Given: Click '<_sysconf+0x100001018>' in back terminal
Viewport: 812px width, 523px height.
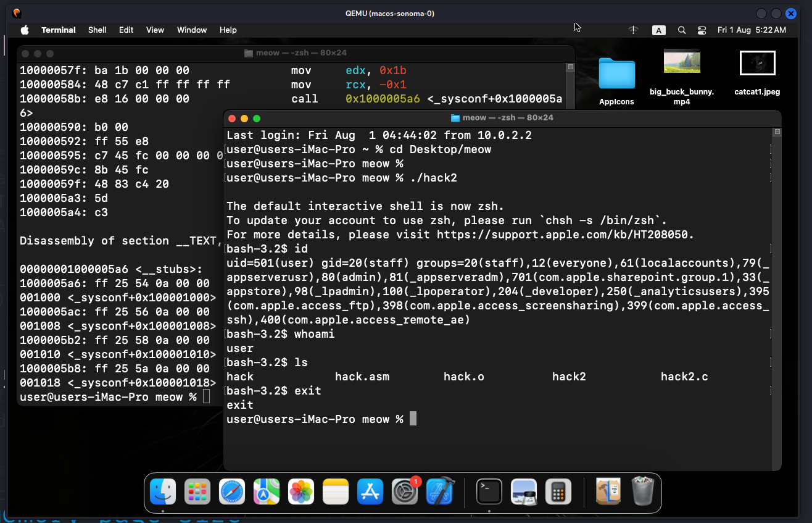Looking at the screenshot, I should [x=141, y=383].
